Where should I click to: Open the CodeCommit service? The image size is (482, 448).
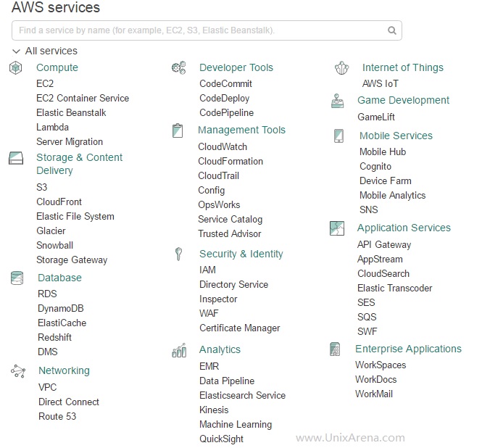[225, 83]
